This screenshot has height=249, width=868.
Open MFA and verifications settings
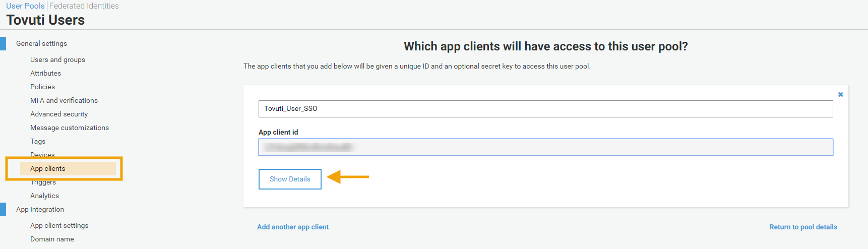click(64, 100)
